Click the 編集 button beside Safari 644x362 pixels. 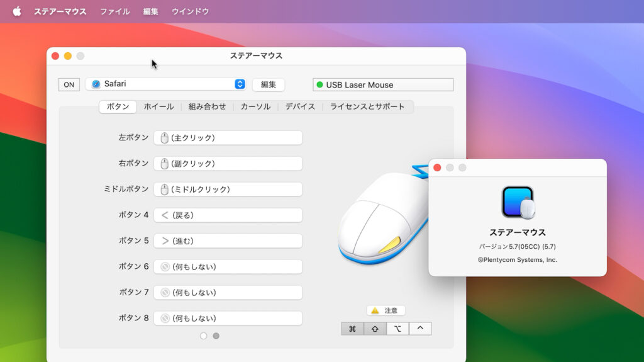tap(269, 85)
